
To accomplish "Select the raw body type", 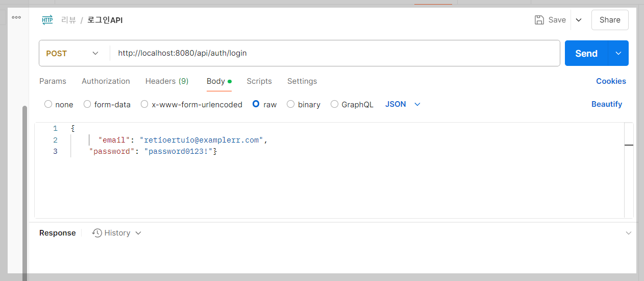I will (x=256, y=104).
